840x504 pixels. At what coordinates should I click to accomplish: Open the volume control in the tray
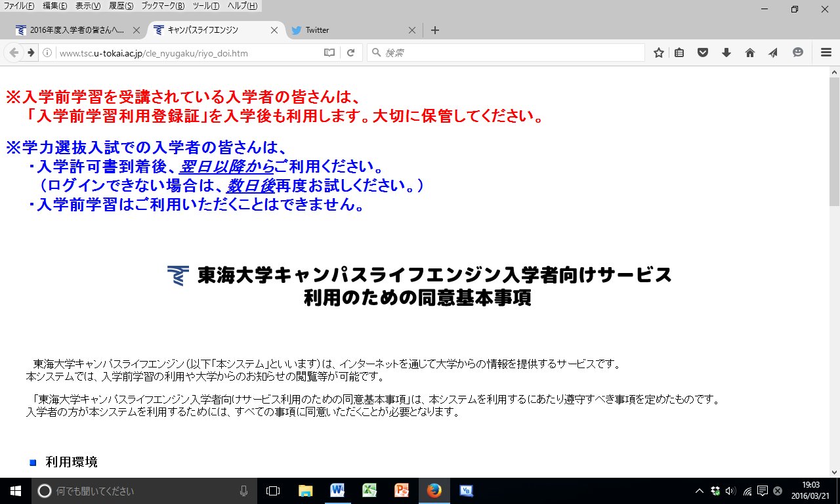[x=730, y=491]
